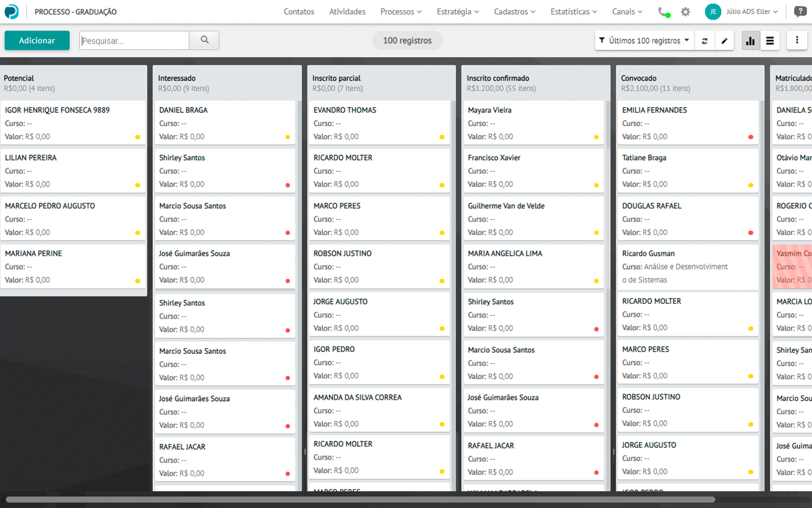Focus the Pesquisar search field
The width and height of the screenshot is (812, 508).
point(134,41)
